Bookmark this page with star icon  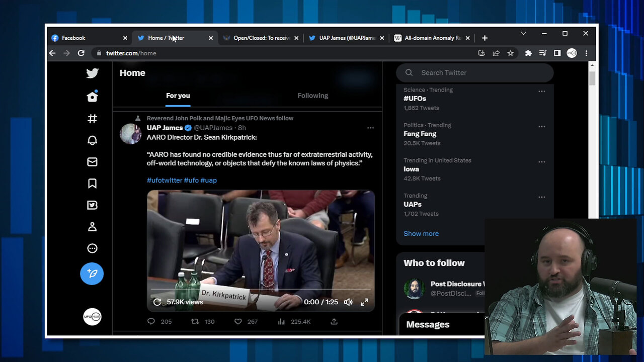(511, 53)
